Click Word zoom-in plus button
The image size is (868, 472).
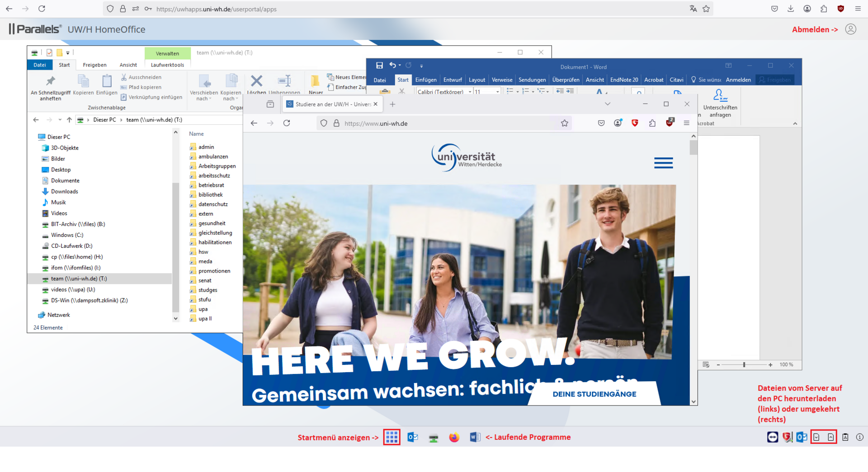tap(770, 365)
